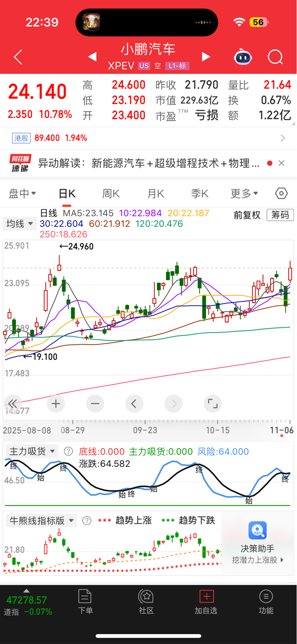Image resolution: width=297 pixels, height=644 pixels.
Task: Tap 趋势上涨 legend
Action: click(134, 521)
